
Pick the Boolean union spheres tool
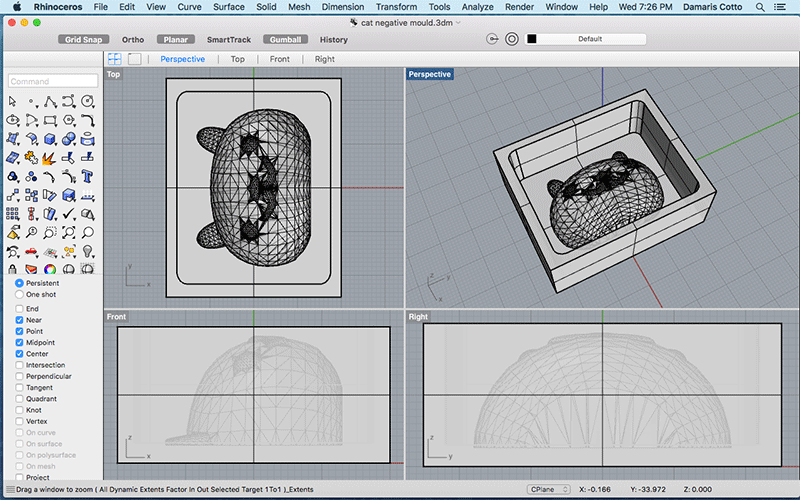69,139
